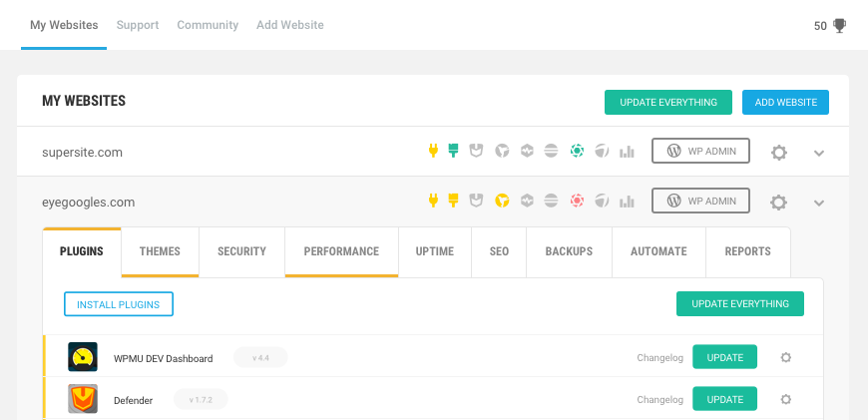The height and width of the screenshot is (420, 868).
Task: Select the Backups tab
Action: coord(569,251)
